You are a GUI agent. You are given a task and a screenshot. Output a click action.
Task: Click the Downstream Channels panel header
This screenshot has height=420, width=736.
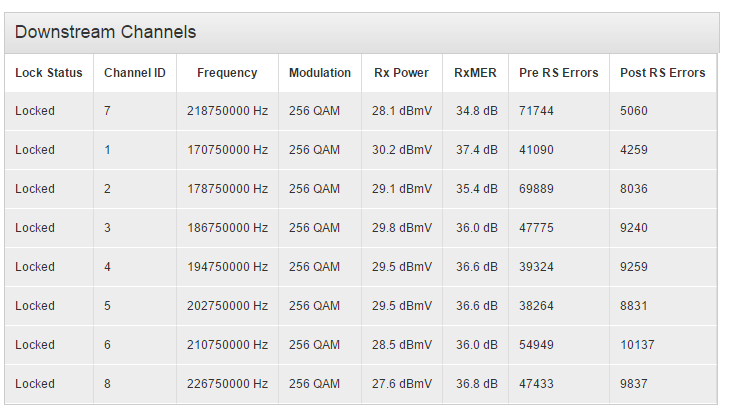pyautogui.click(x=361, y=32)
